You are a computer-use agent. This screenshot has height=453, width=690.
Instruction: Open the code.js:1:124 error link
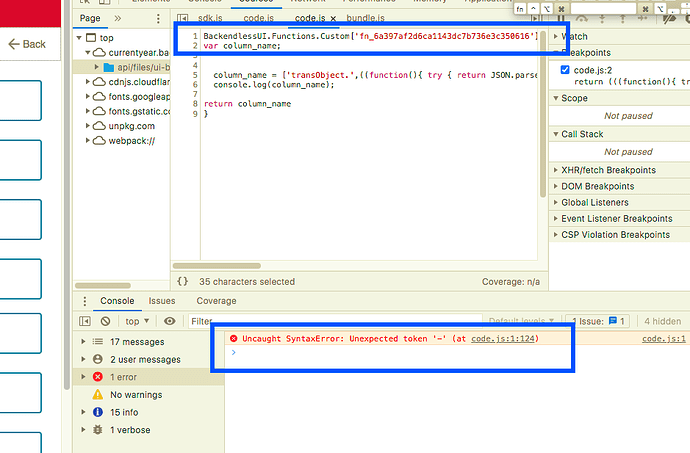tap(503, 339)
